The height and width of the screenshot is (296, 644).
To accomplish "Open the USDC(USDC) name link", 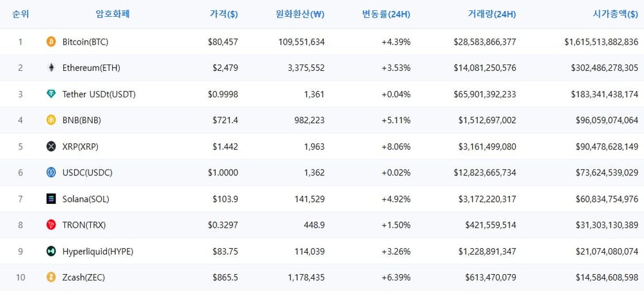I will coord(88,173).
